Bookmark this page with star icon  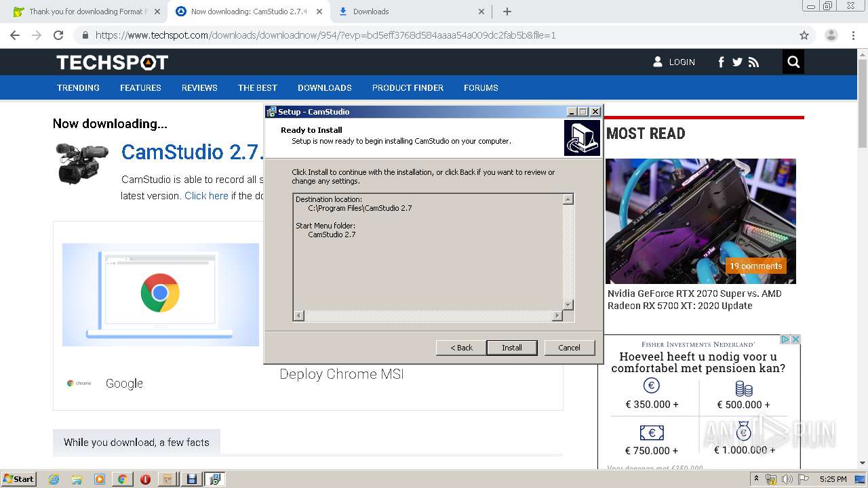(x=804, y=35)
